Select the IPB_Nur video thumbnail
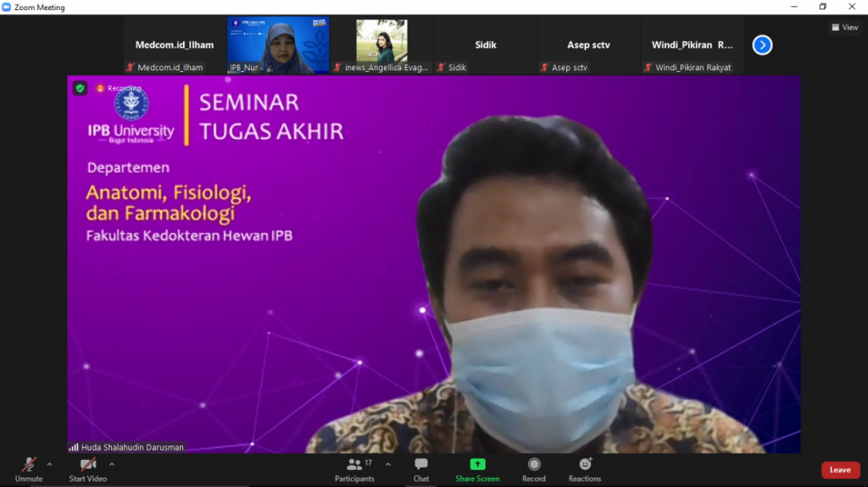Screen dimensions: 868x487 tap(278, 45)
